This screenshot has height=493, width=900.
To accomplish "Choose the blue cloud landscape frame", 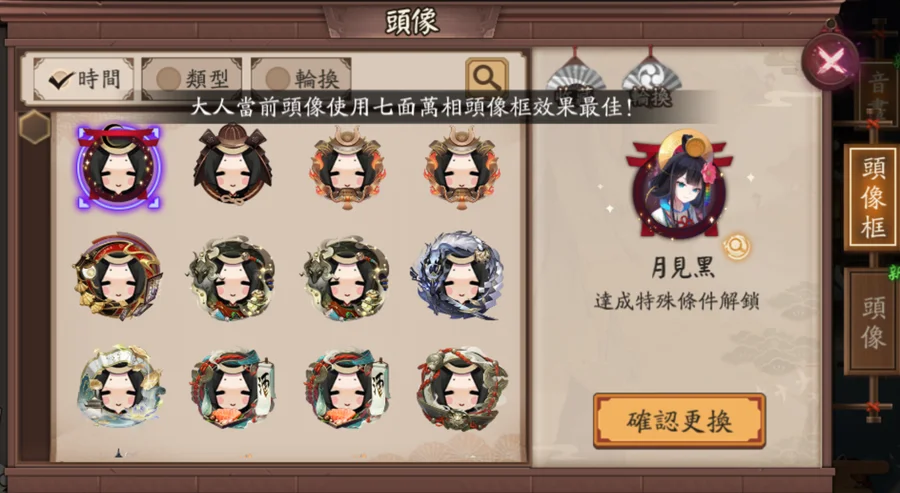I will coord(120,386).
